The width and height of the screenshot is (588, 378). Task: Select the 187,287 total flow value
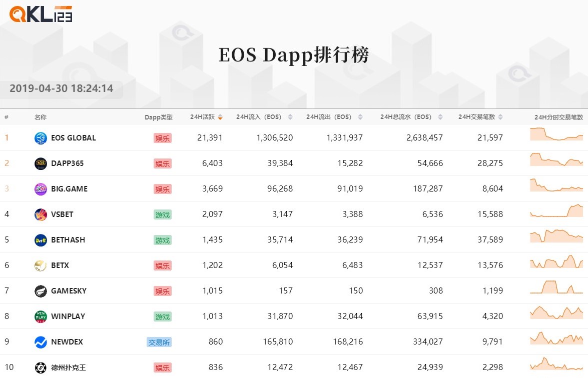point(428,189)
